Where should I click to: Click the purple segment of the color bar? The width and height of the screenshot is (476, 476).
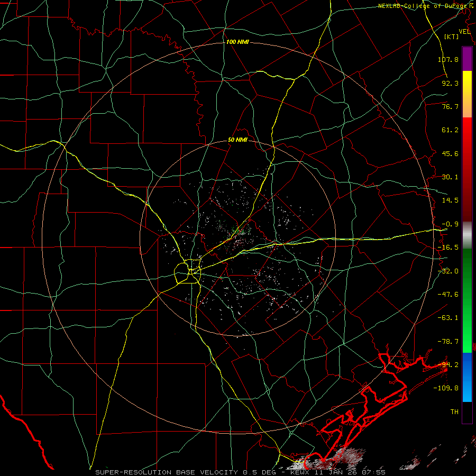click(467, 59)
